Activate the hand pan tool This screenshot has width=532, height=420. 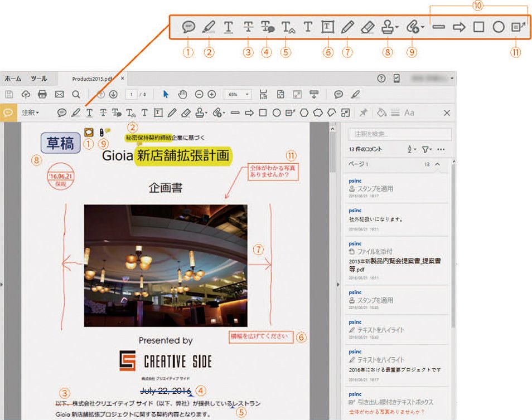pyautogui.click(x=182, y=94)
